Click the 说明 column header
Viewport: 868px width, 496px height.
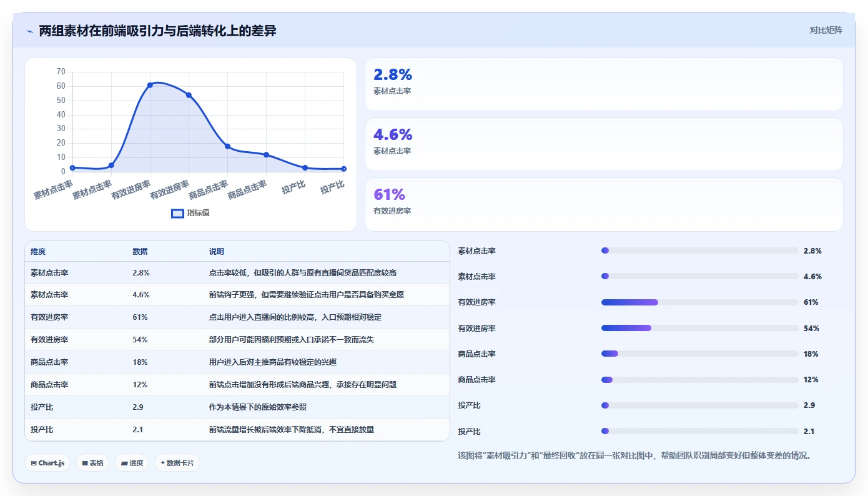pyautogui.click(x=216, y=252)
